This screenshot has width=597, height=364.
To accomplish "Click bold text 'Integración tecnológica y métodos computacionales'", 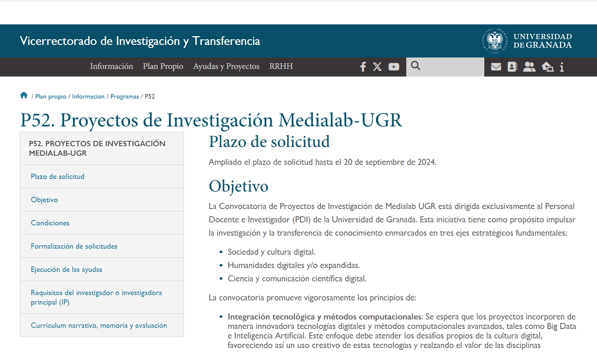I will click(325, 317).
